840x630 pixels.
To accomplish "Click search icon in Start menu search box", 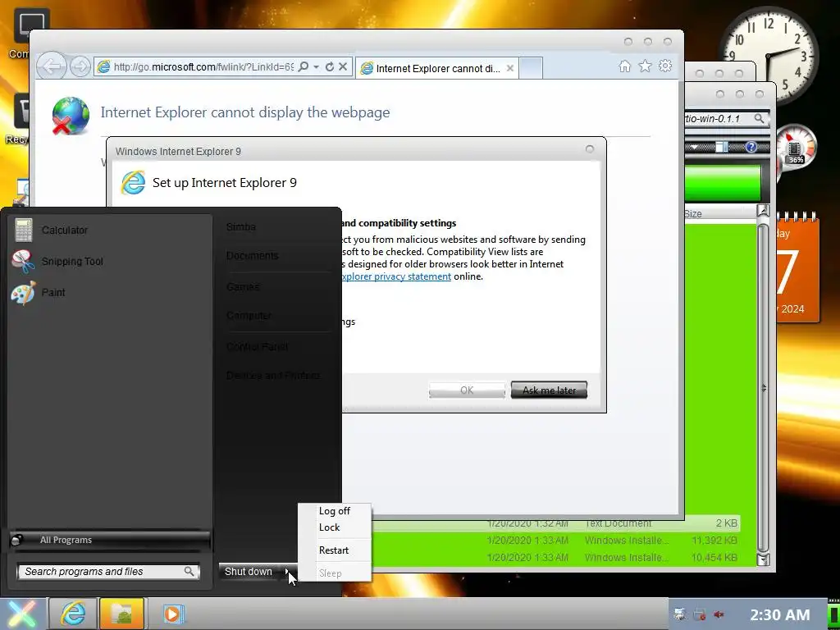I will click(189, 572).
